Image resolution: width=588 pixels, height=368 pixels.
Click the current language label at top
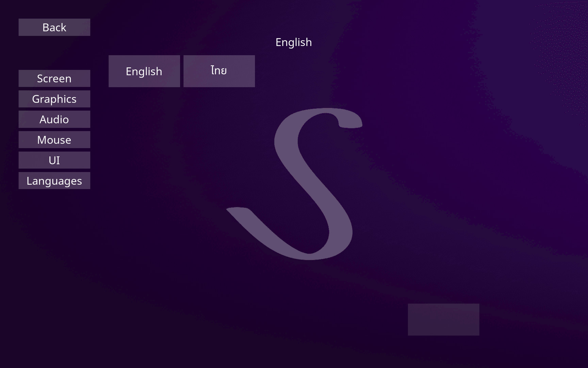coord(294,42)
